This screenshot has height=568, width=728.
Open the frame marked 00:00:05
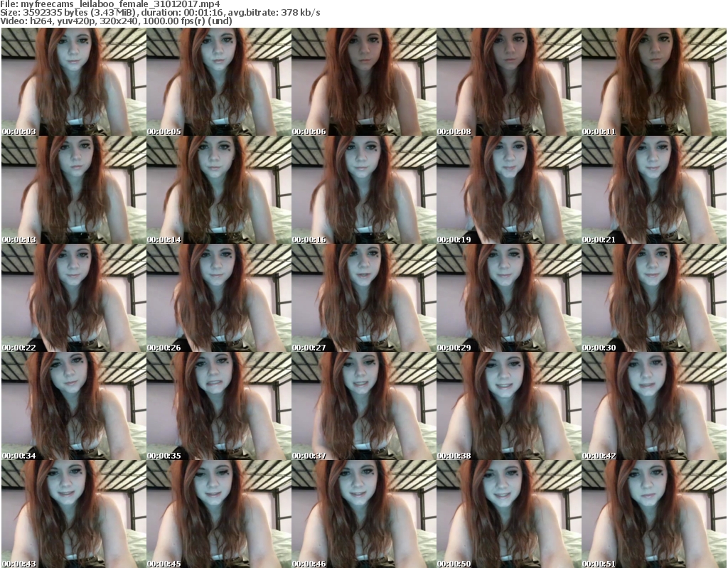(218, 82)
